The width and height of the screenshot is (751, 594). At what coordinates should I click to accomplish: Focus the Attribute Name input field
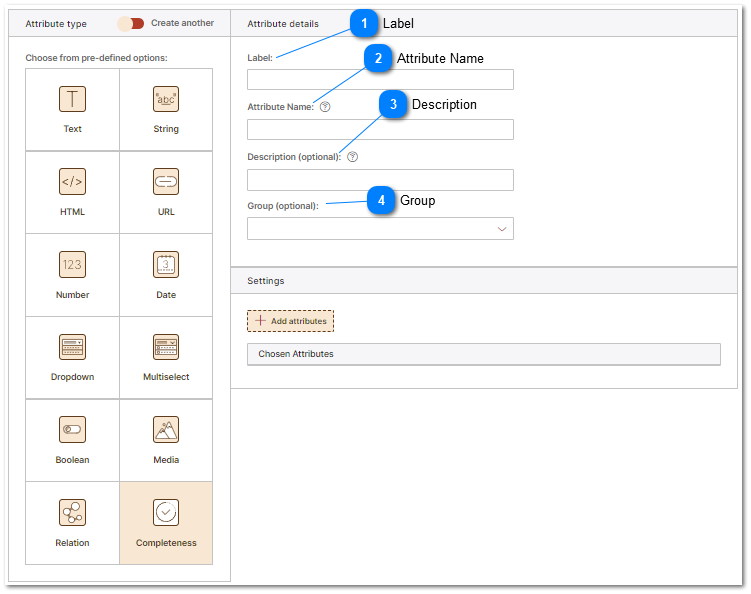click(380, 129)
